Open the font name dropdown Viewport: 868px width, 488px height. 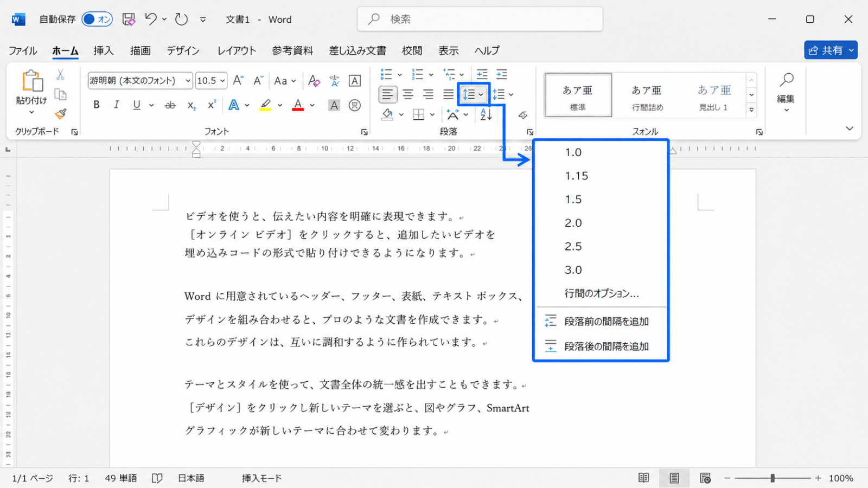(188, 81)
